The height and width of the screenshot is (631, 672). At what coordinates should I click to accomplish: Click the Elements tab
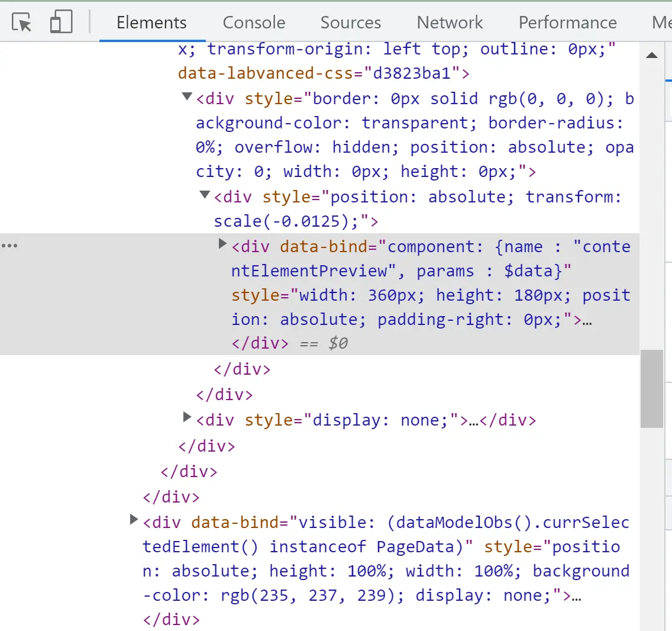tap(151, 22)
